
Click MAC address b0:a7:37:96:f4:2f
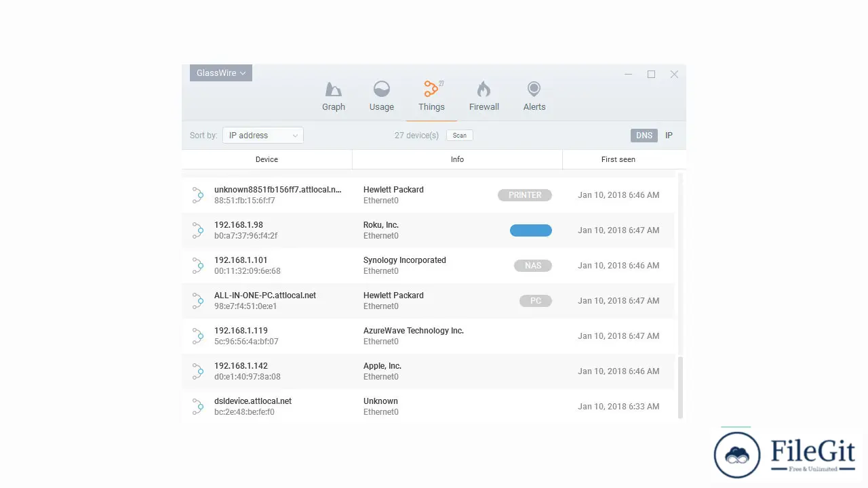(x=246, y=236)
